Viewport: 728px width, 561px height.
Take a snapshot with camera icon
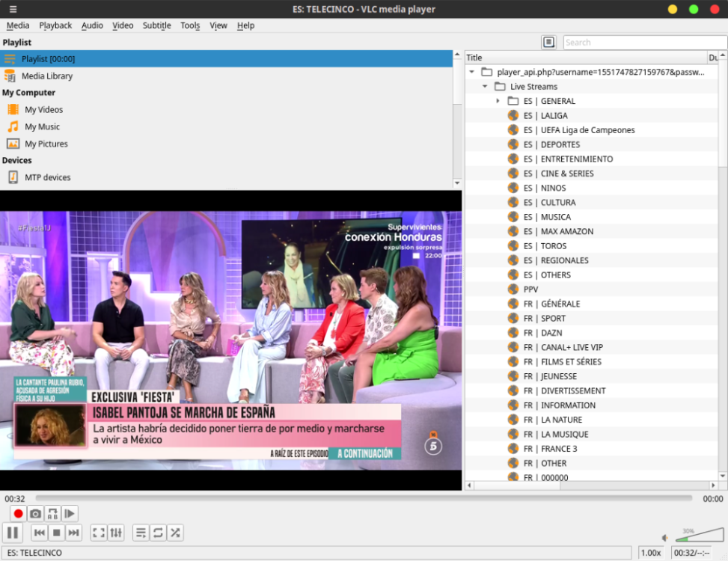click(x=35, y=514)
